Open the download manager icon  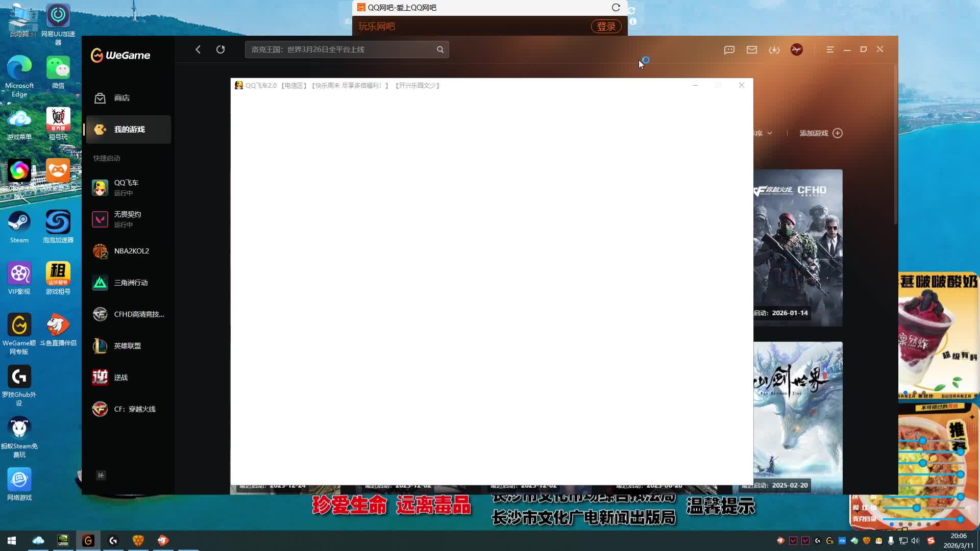(x=774, y=49)
